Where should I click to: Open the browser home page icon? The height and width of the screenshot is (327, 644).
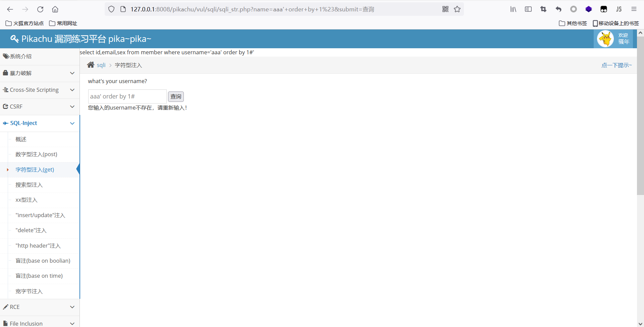point(55,9)
